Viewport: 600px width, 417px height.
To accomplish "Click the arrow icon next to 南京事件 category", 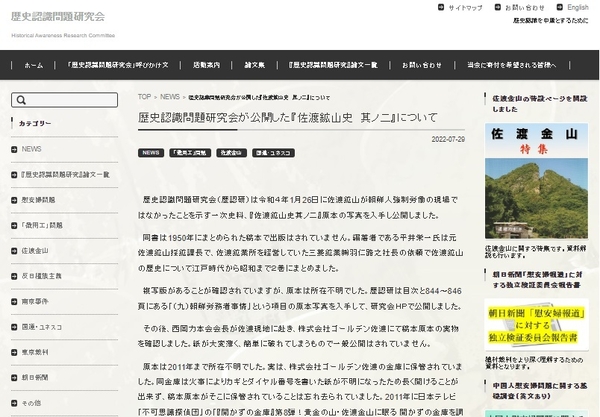I will pyautogui.click(x=15, y=301).
